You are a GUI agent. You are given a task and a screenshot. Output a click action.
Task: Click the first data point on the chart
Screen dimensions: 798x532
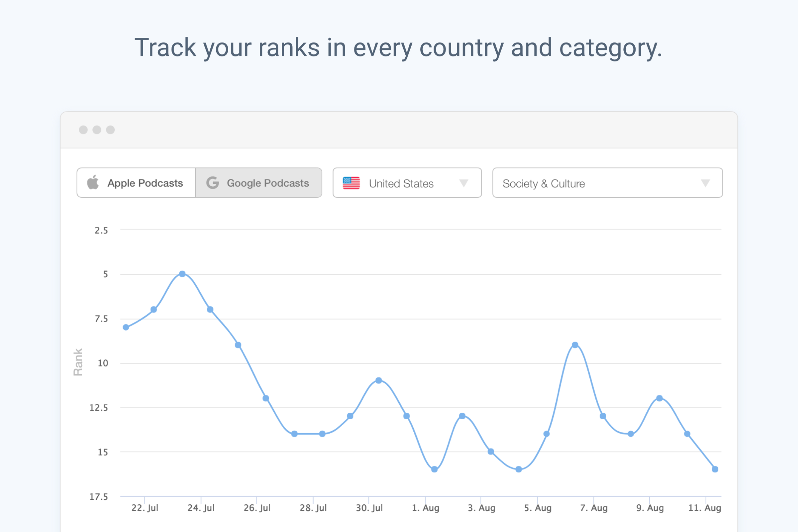point(126,327)
